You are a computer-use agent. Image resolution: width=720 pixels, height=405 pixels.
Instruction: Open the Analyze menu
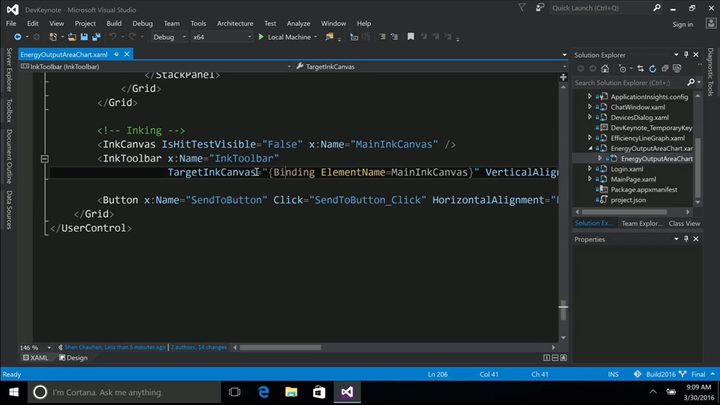coord(298,23)
